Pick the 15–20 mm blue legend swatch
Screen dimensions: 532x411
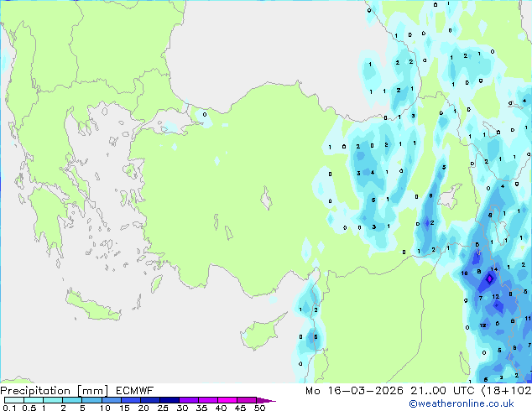(x=131, y=400)
